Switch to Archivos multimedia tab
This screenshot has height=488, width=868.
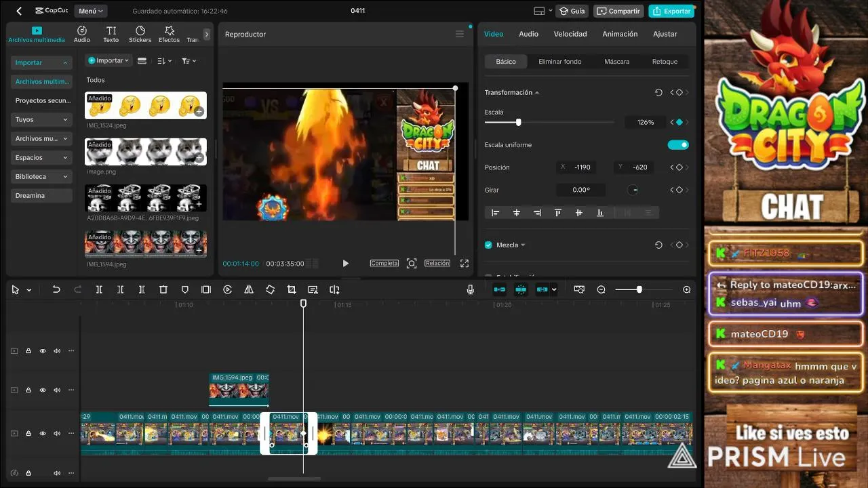[37, 35]
